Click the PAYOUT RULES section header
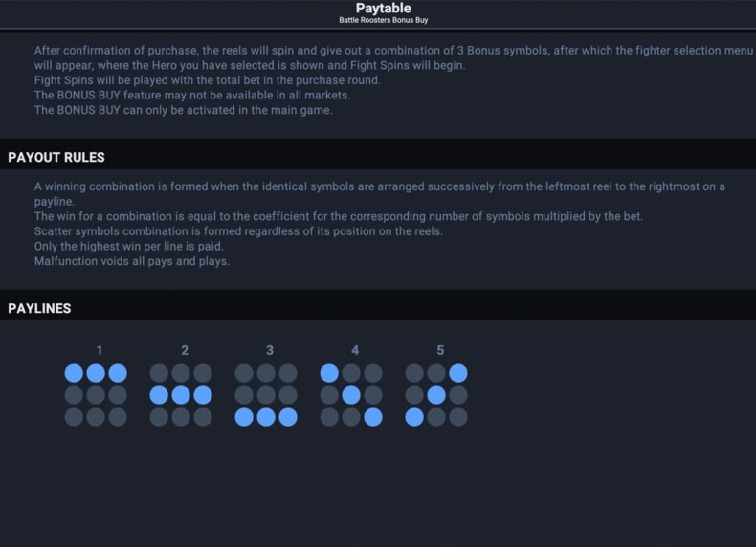 pos(56,158)
